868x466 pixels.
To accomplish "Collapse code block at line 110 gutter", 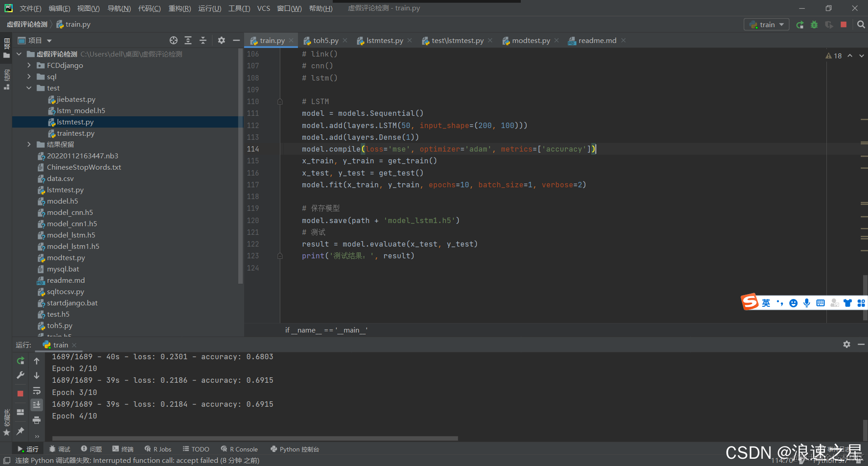I will pos(280,102).
